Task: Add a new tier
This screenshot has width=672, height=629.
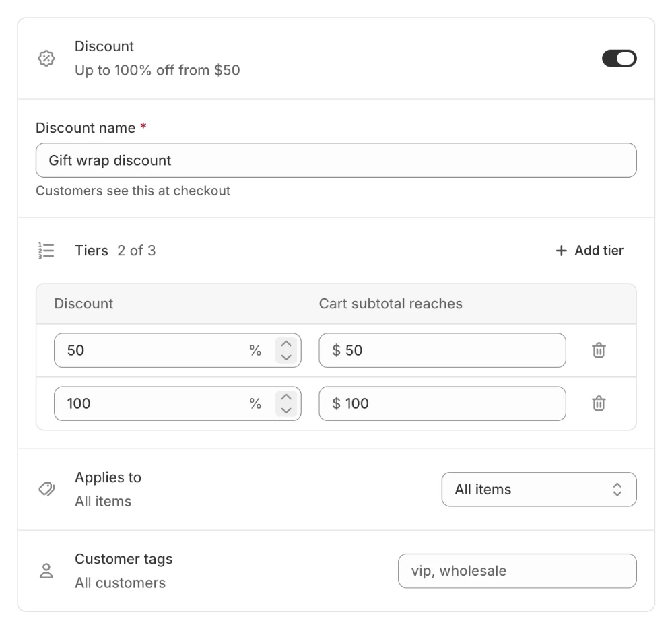Action: [589, 251]
